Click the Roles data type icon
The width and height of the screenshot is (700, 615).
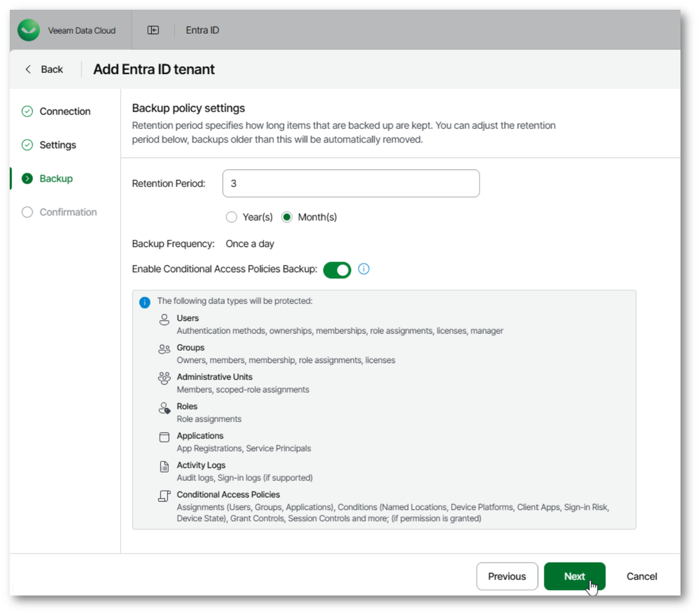[164, 408]
